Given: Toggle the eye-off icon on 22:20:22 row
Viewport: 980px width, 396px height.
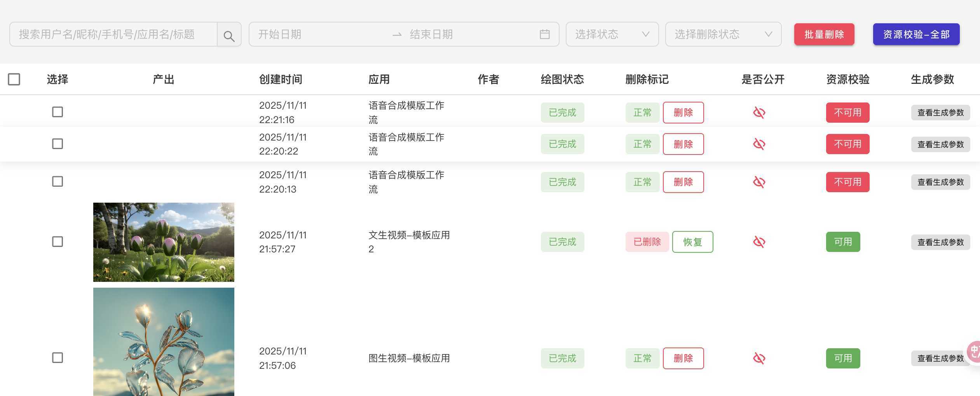Looking at the screenshot, I should 759,144.
